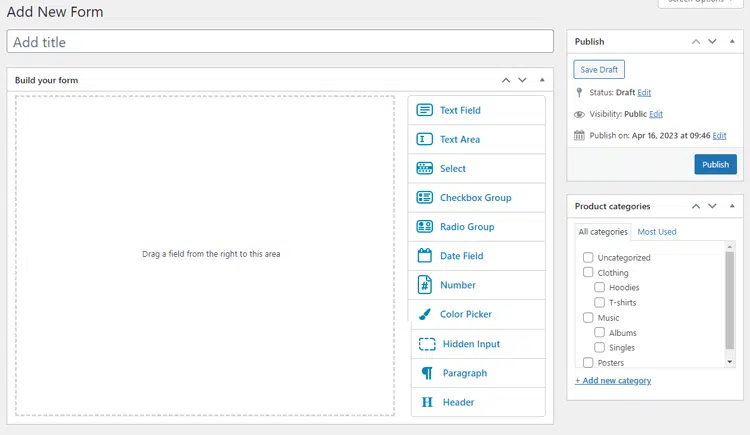Switch to the Most Used tab
The image size is (750, 435).
(x=657, y=232)
